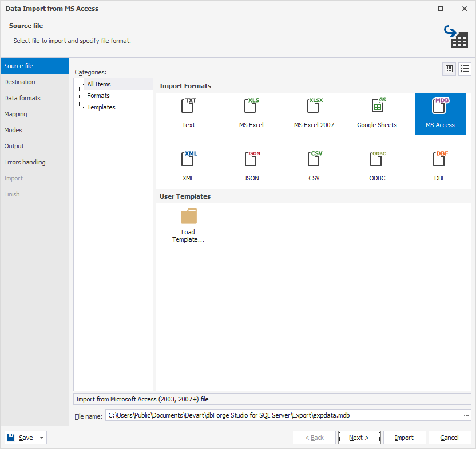Open the Modes wizard step

(x=34, y=130)
